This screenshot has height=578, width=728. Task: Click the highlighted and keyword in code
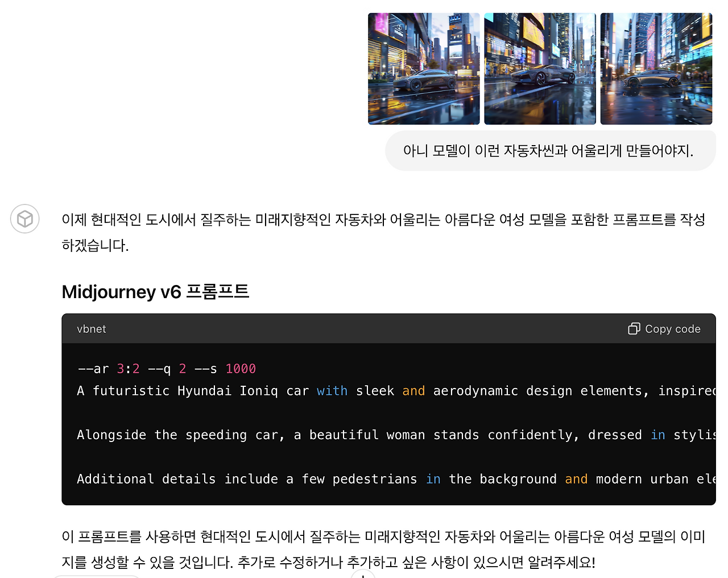pos(413,391)
